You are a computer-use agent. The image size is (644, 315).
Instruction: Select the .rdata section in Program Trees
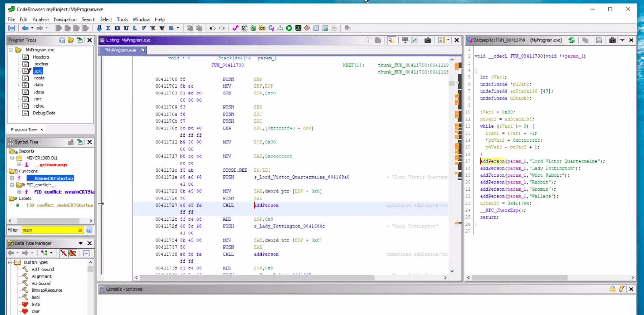coord(39,78)
